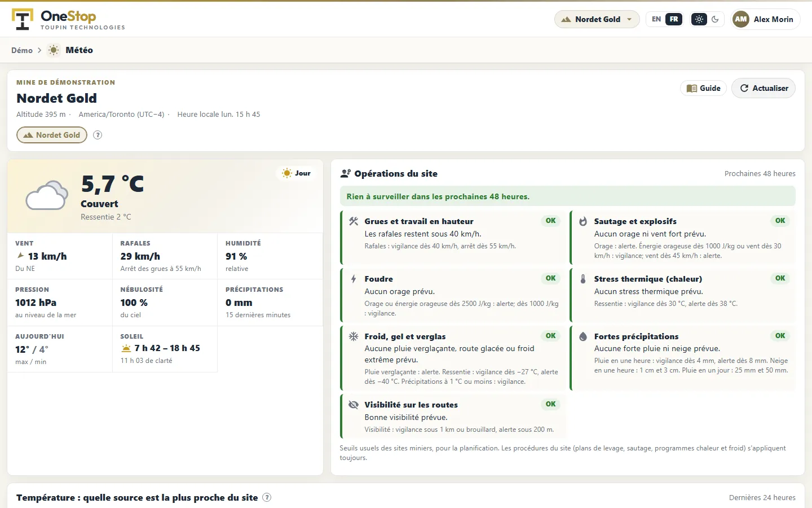Click the Prochaines 48 heures label
The height and width of the screenshot is (508, 812).
point(760,174)
